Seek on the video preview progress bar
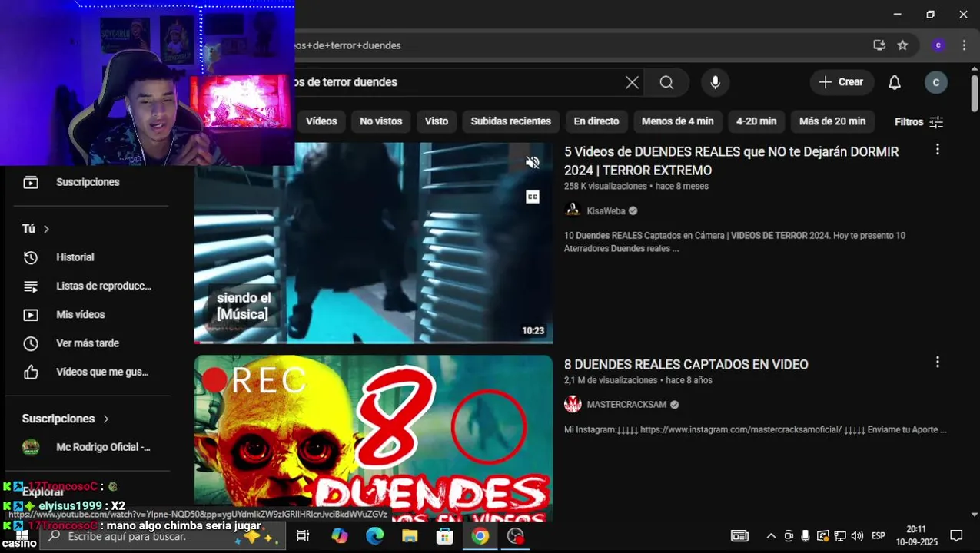 point(374,342)
